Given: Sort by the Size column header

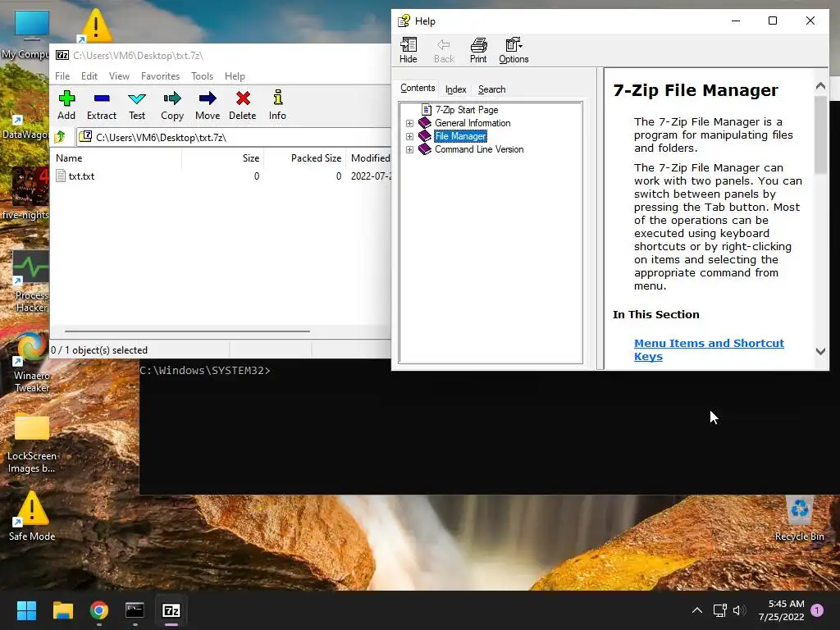Looking at the screenshot, I should coord(222,158).
